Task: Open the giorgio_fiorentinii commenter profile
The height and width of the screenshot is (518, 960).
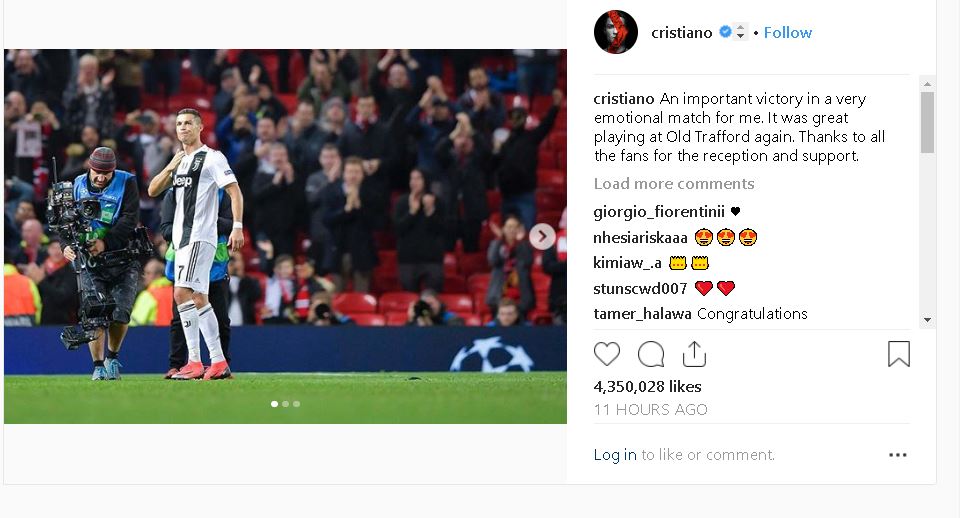Action: pyautogui.click(x=659, y=212)
